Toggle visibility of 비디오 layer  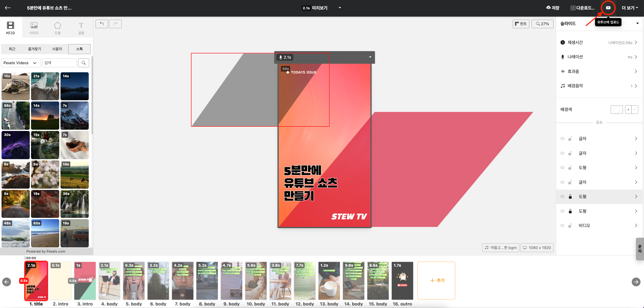(562, 226)
